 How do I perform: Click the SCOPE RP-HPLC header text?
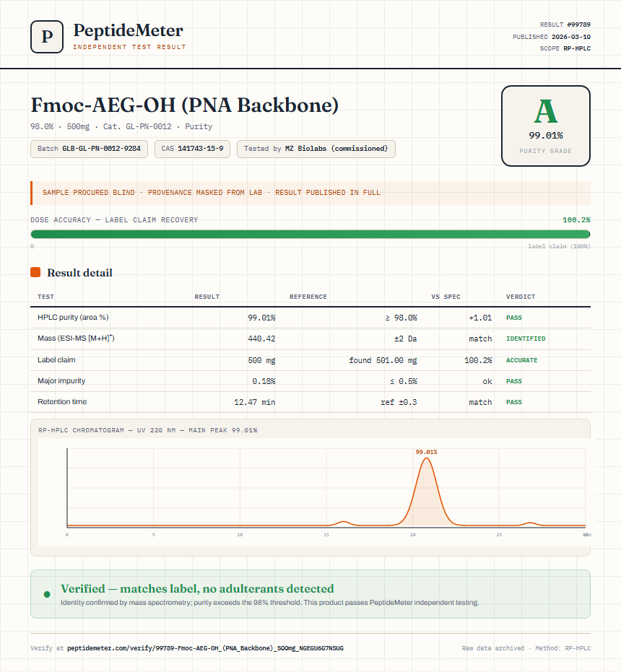tap(565, 48)
